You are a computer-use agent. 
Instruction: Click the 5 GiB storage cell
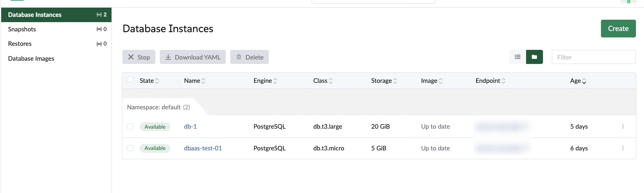tap(379, 148)
